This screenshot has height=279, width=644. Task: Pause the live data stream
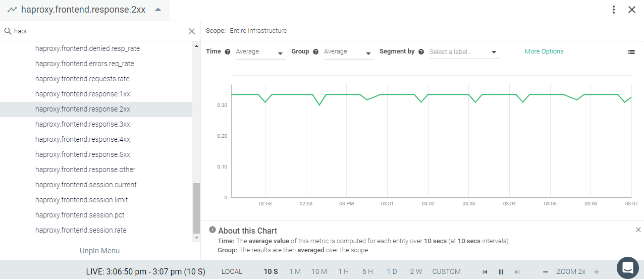coord(501,272)
